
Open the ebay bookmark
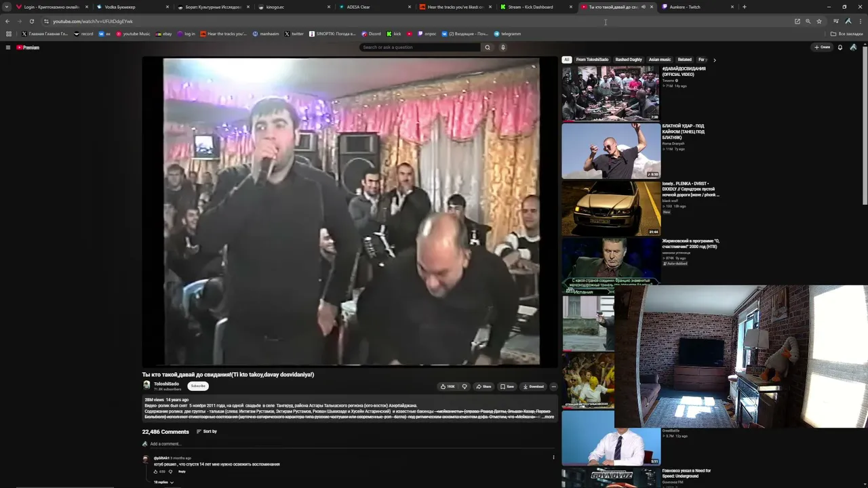(x=164, y=34)
